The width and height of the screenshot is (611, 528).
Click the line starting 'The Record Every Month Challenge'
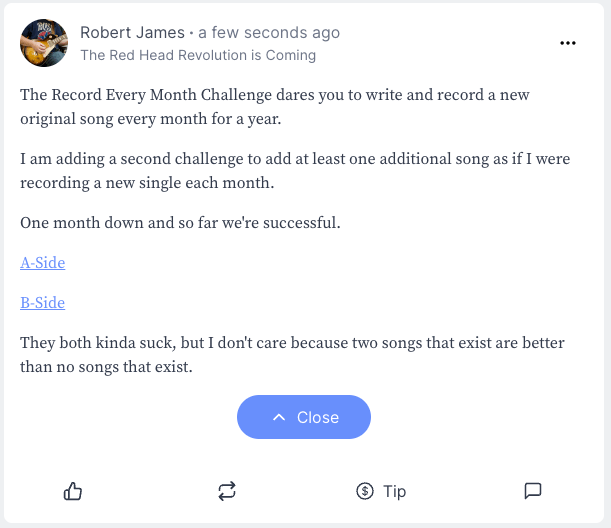pyautogui.click(x=275, y=96)
